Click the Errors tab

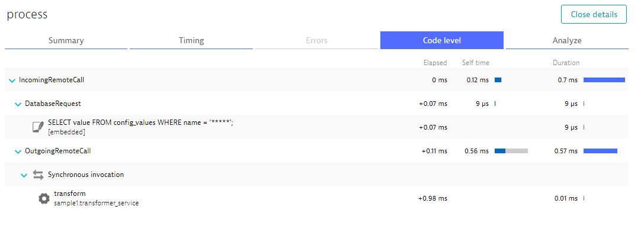coord(316,40)
